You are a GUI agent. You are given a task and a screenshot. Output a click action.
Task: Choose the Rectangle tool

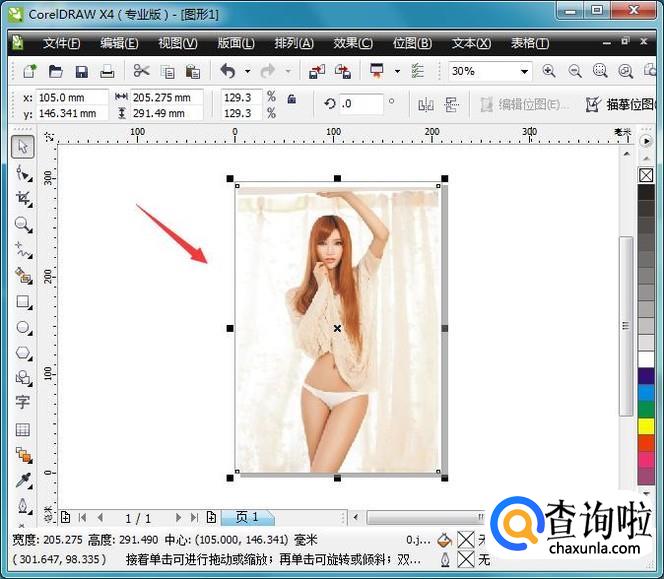pyautogui.click(x=23, y=301)
